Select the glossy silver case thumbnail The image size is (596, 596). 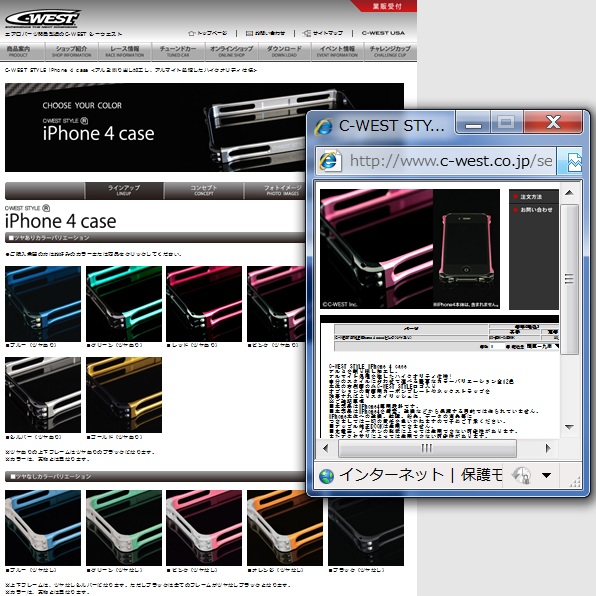pyautogui.click(x=43, y=395)
